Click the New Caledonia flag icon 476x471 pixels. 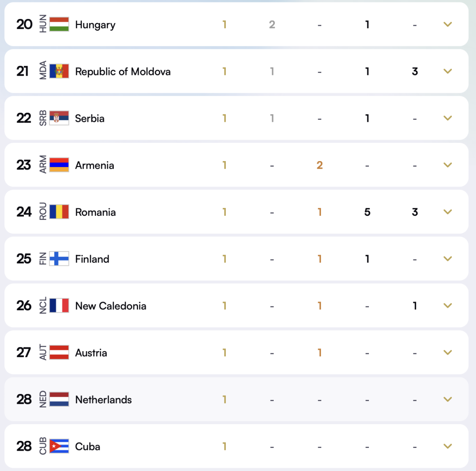pyautogui.click(x=59, y=306)
